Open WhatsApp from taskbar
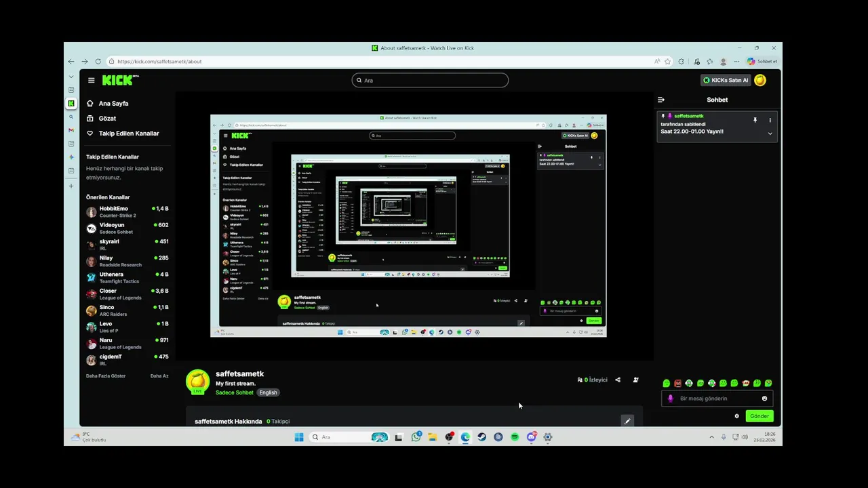Image resolution: width=868 pixels, height=488 pixels. coord(416,437)
